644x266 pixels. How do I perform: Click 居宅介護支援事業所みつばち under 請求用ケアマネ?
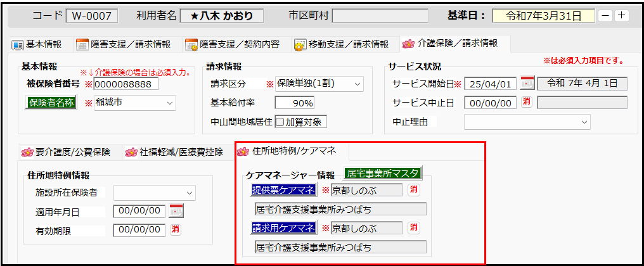tap(340, 247)
